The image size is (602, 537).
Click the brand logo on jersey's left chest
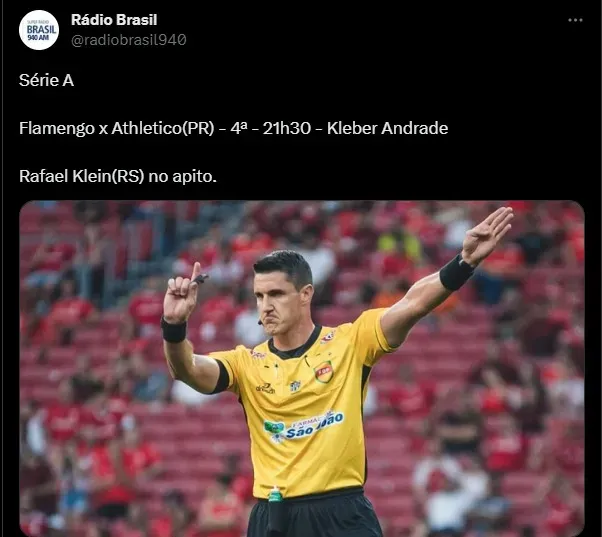click(266, 388)
